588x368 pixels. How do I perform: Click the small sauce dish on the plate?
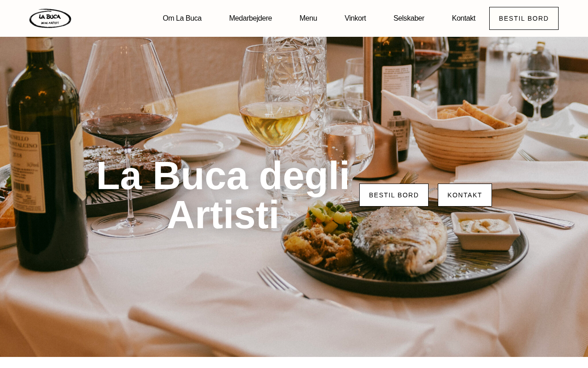[x=486, y=230]
